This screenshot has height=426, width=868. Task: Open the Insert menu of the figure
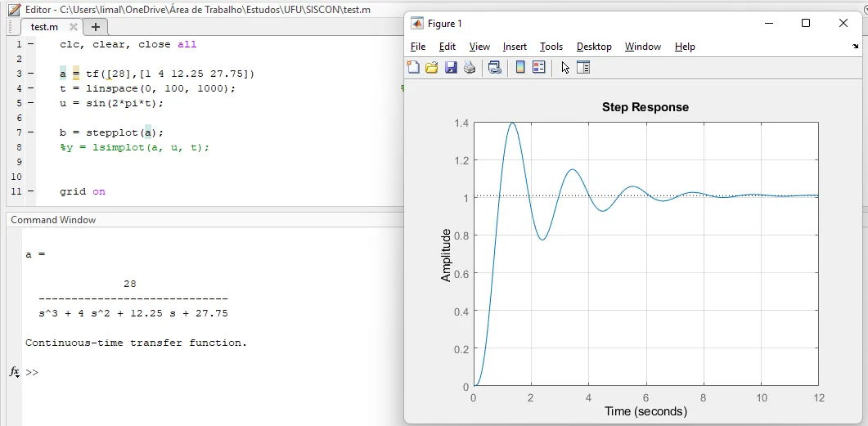(x=515, y=47)
